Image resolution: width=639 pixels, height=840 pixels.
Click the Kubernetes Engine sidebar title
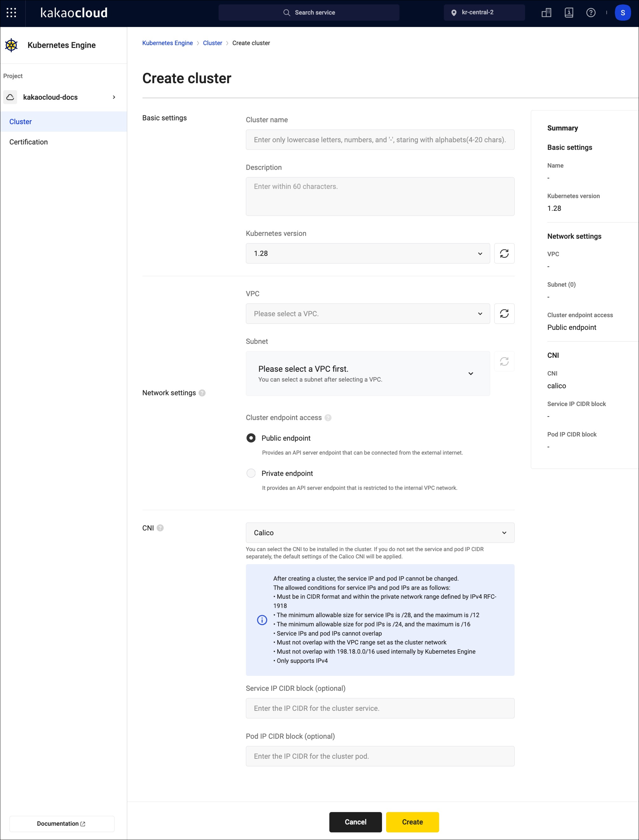[62, 45]
